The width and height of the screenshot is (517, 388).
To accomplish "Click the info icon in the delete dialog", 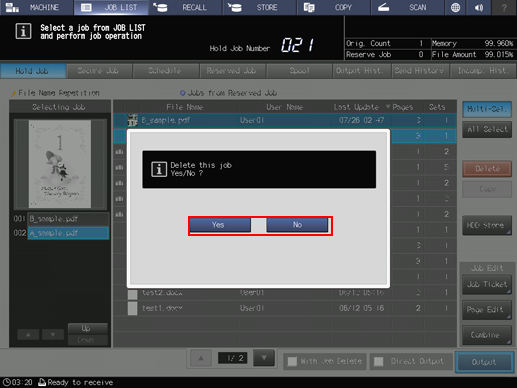I will (x=159, y=169).
